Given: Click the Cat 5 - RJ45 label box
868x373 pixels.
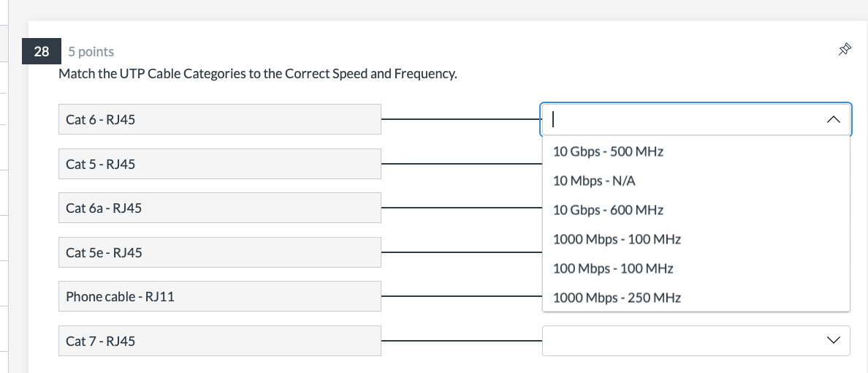Looking at the screenshot, I should point(220,164).
